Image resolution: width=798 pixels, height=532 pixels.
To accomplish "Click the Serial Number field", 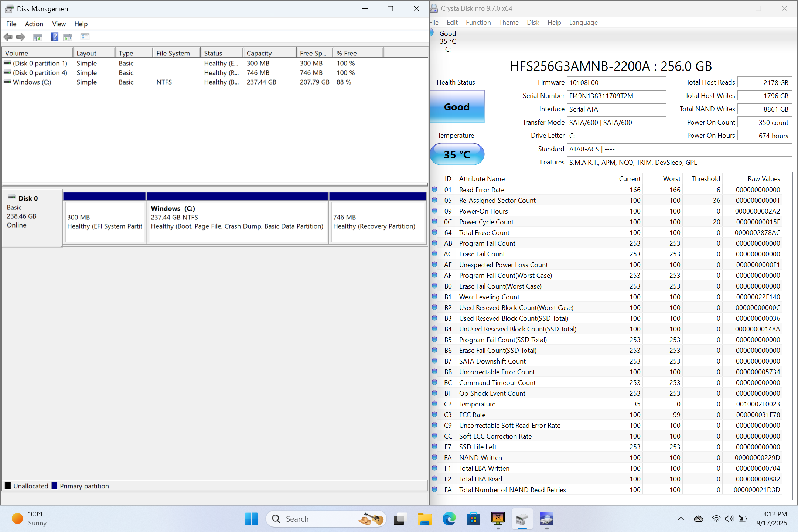I will point(616,96).
